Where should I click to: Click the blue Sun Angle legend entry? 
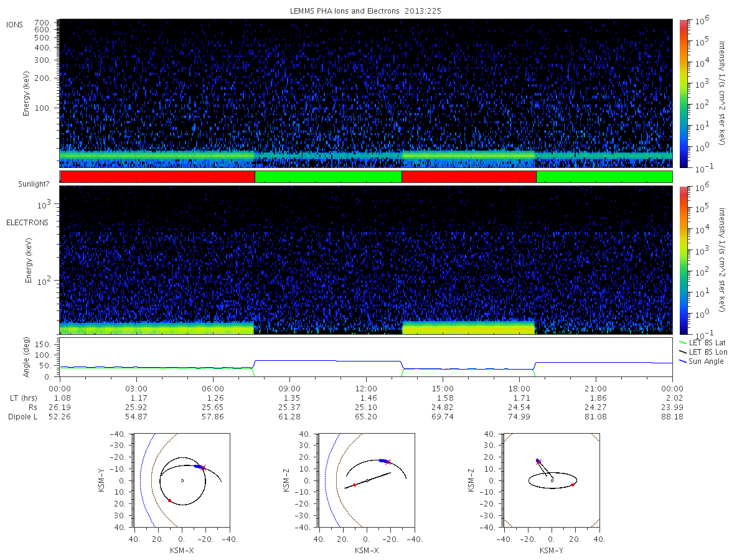pos(704,362)
